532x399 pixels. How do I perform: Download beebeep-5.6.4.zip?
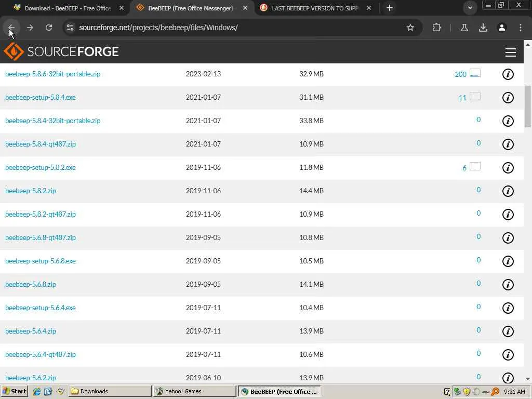[31, 331]
